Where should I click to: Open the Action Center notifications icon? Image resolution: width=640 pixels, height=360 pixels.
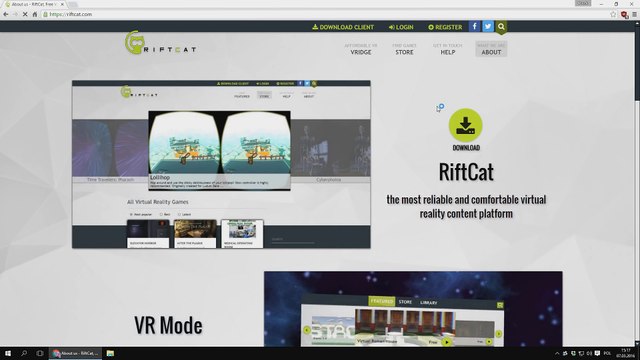pyautogui.click(x=597, y=353)
